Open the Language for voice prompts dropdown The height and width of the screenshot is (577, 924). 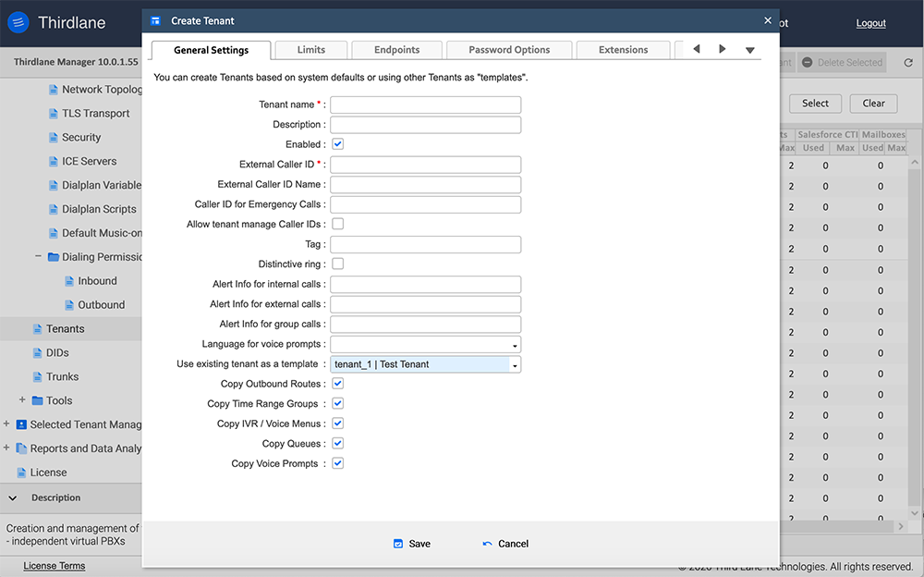point(515,345)
